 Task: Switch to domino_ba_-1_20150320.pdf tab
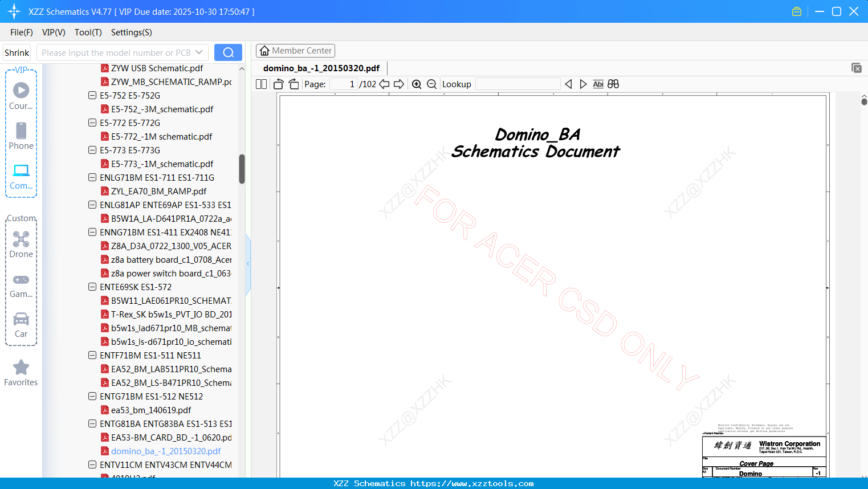(321, 68)
